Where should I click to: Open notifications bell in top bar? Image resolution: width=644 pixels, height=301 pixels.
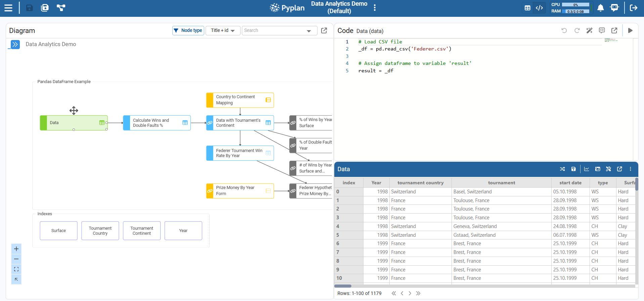601,8
